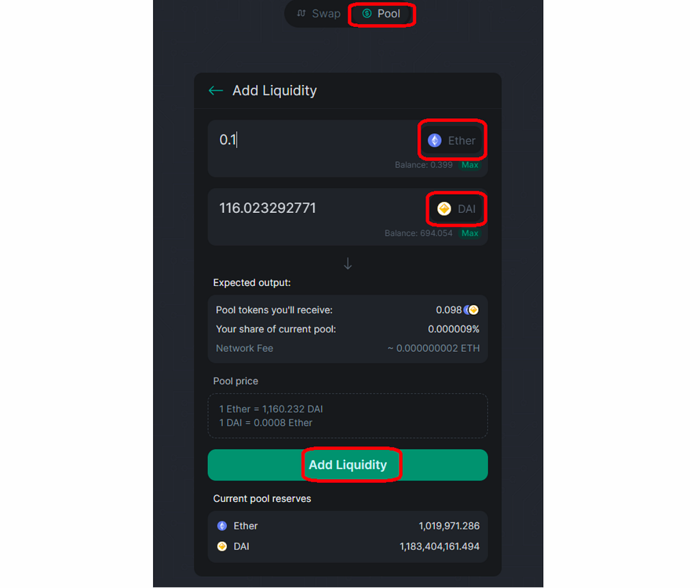Open the DAI token selector dropdown

tap(457, 209)
